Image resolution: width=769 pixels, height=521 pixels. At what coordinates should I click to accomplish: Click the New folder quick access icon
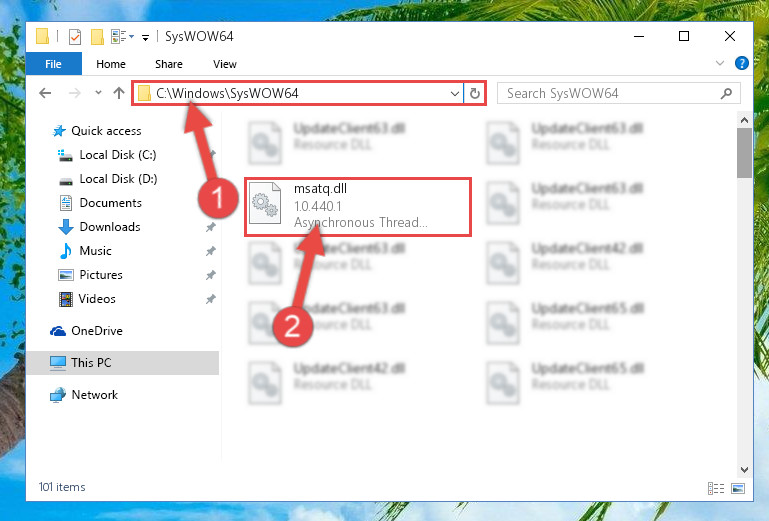click(97, 37)
